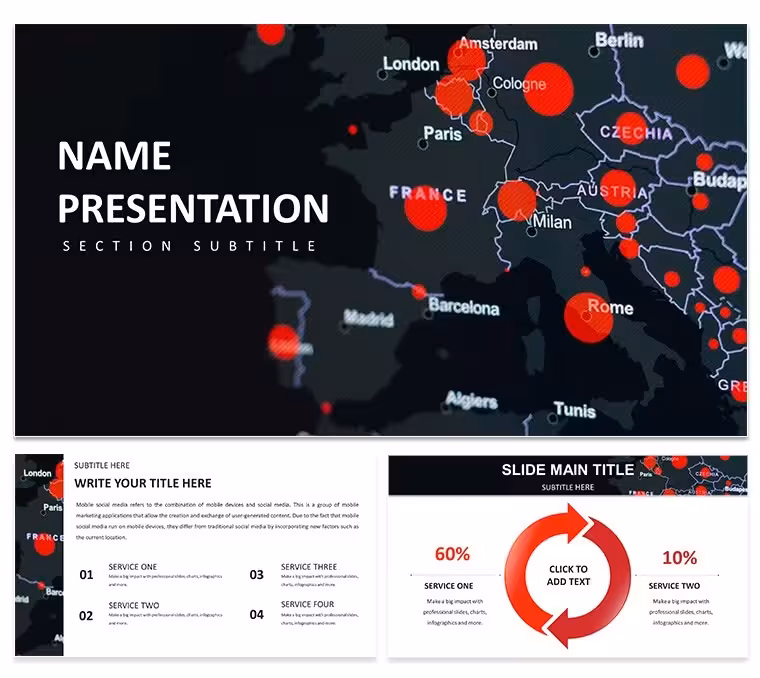Click the 'Madrid' city label
The image size is (760, 678).
[369, 318]
